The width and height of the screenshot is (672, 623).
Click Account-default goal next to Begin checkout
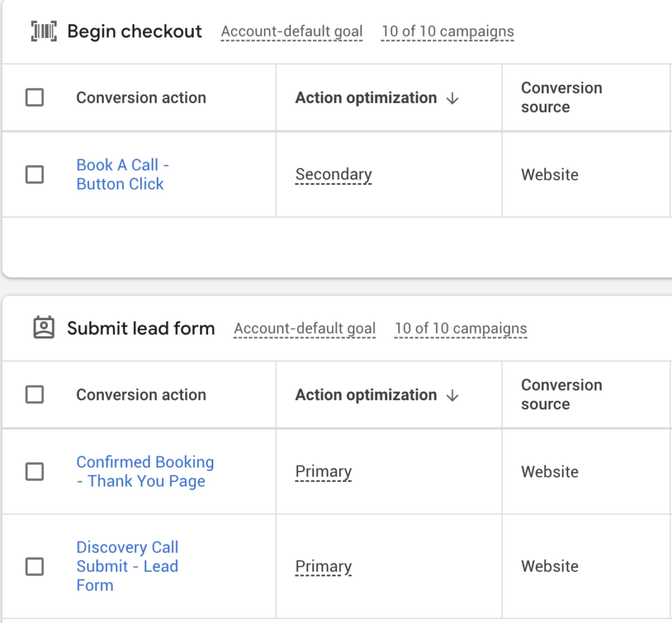click(291, 31)
